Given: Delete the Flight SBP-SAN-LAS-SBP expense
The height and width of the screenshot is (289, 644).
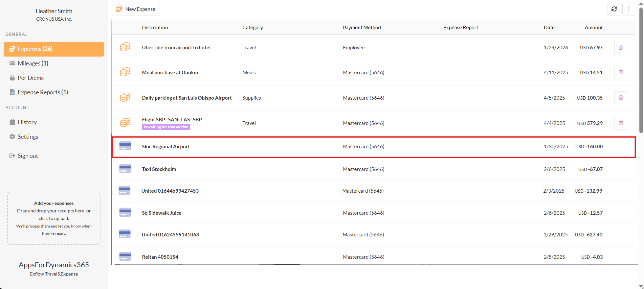Looking at the screenshot, I should [x=620, y=123].
